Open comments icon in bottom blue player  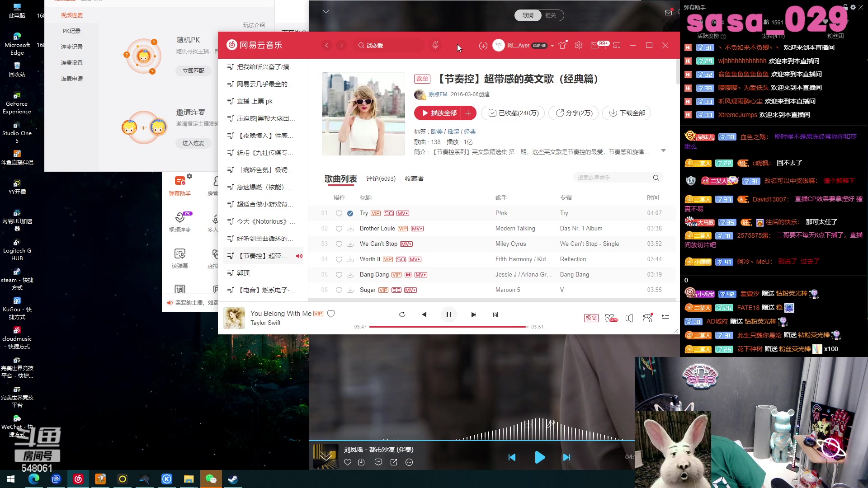[x=378, y=462]
